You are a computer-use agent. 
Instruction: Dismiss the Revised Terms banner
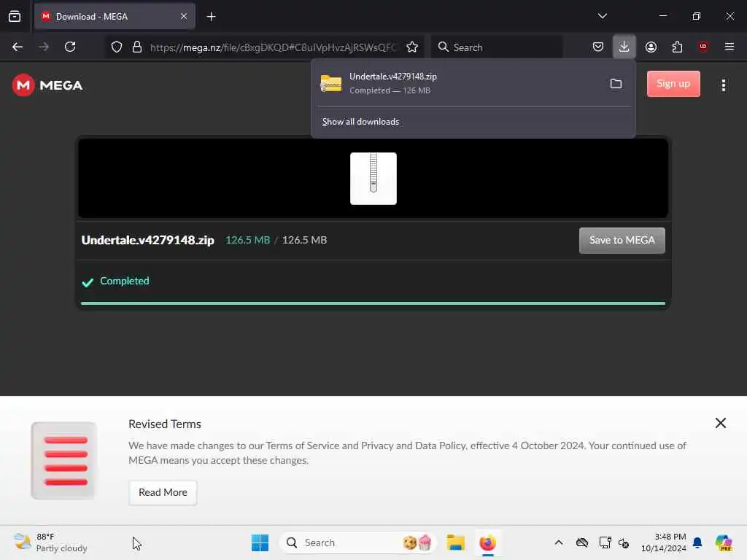(x=720, y=423)
